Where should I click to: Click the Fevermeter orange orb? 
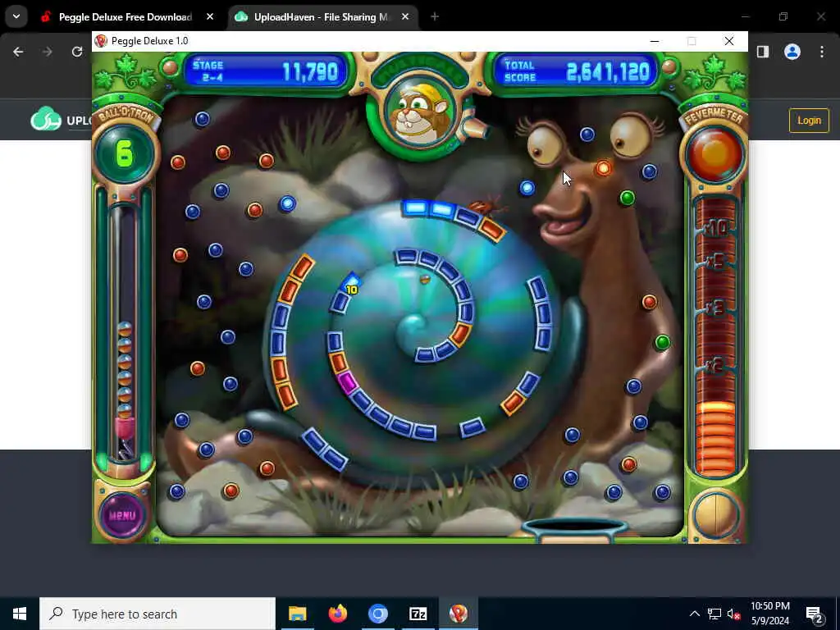point(715,155)
